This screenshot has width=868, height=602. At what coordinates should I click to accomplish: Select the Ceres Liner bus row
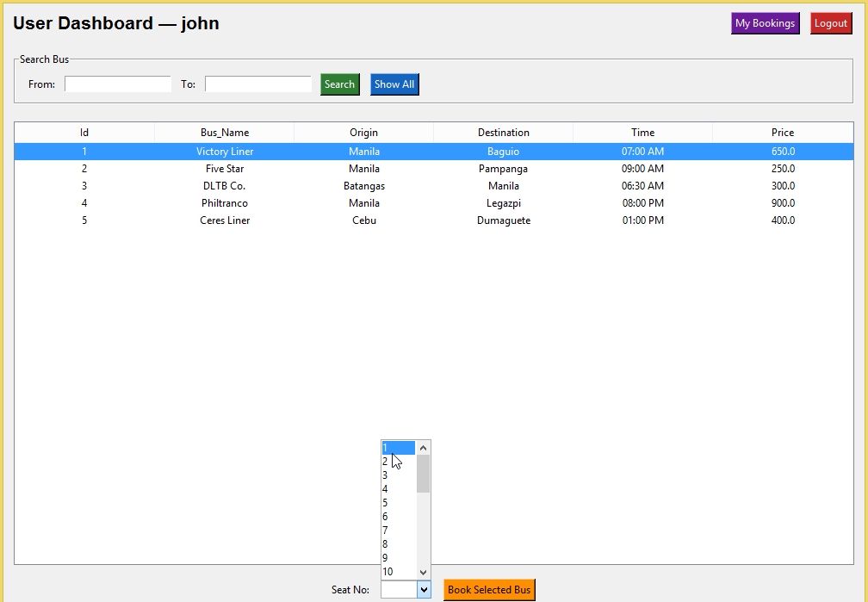pos(224,220)
